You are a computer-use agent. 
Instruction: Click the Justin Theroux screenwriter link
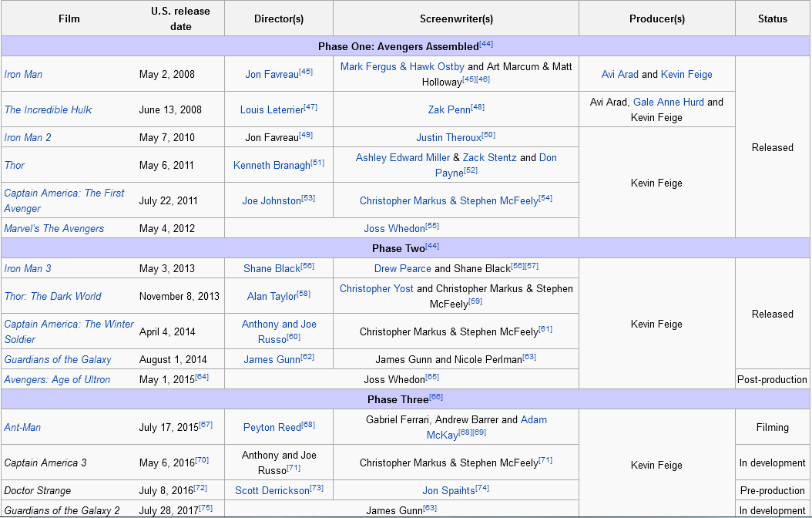click(449, 137)
